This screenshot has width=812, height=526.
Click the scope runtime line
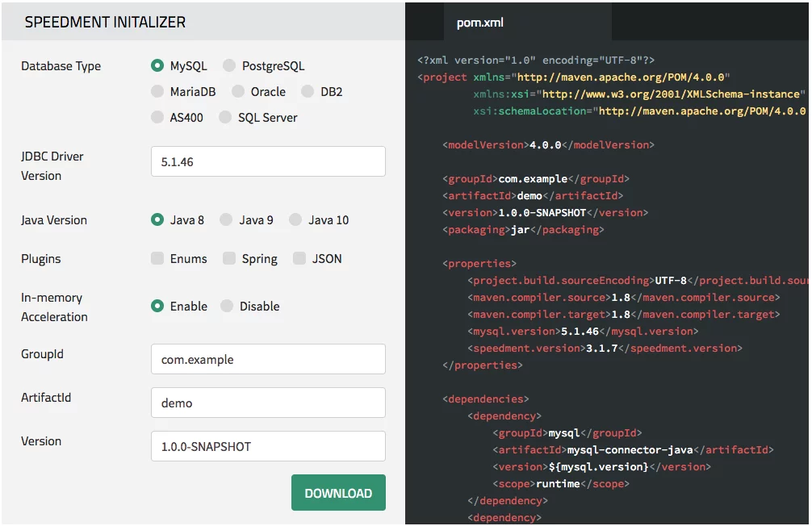(x=561, y=484)
